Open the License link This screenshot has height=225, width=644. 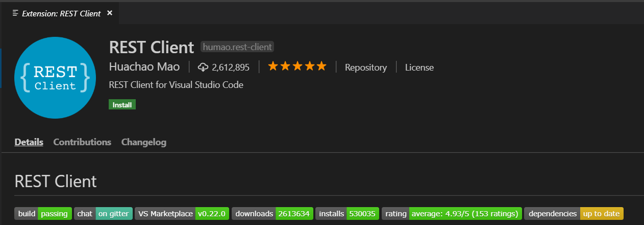[419, 67]
